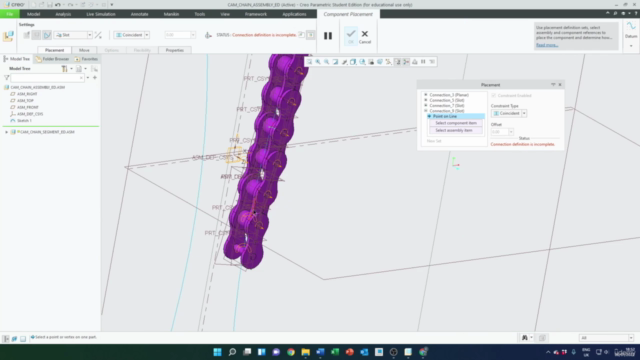Select ASM_DEF_CSYS in model tree
The image size is (640, 360).
pos(30,114)
